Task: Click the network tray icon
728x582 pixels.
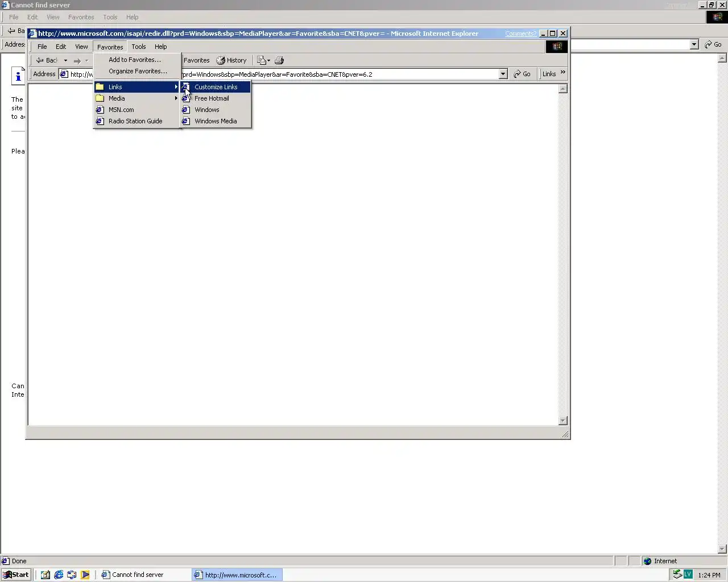Action: (x=677, y=574)
